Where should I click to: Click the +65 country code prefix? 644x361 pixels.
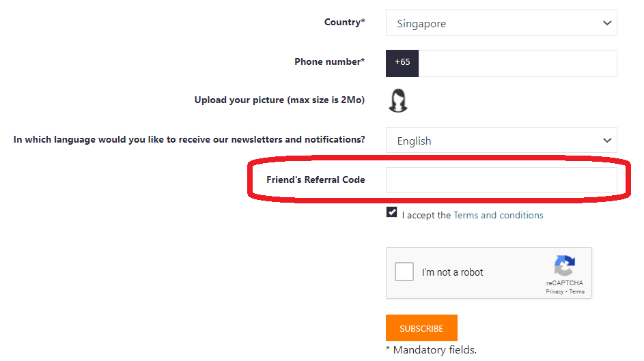coord(402,63)
